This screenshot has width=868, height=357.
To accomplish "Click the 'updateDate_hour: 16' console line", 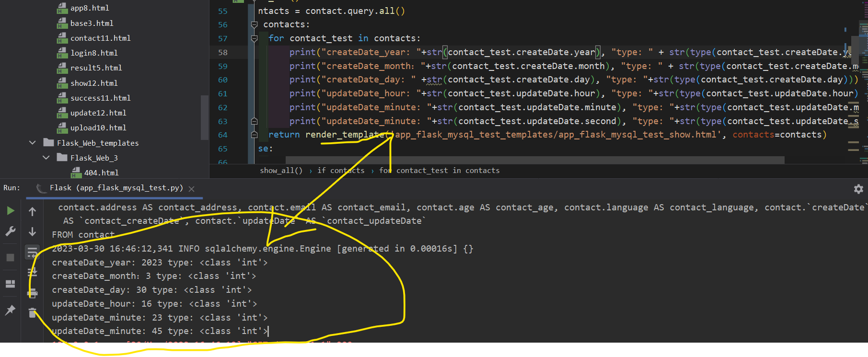I will (x=154, y=304).
